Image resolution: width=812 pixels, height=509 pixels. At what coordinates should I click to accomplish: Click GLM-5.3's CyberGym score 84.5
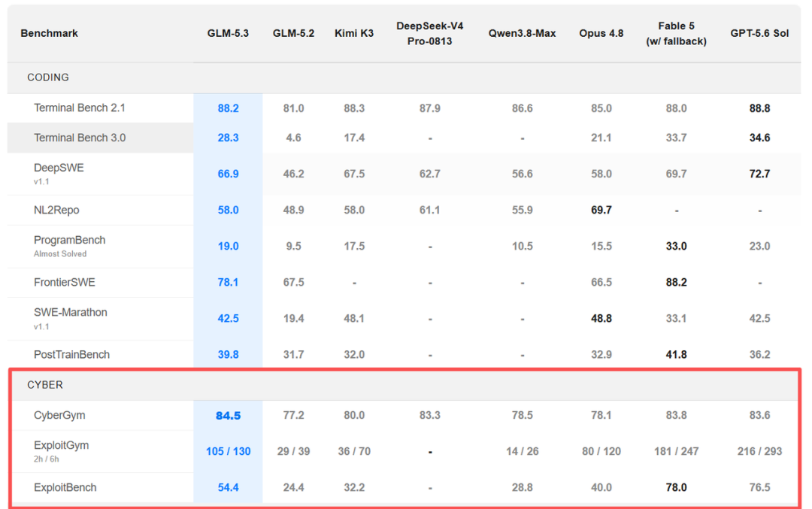(x=228, y=416)
